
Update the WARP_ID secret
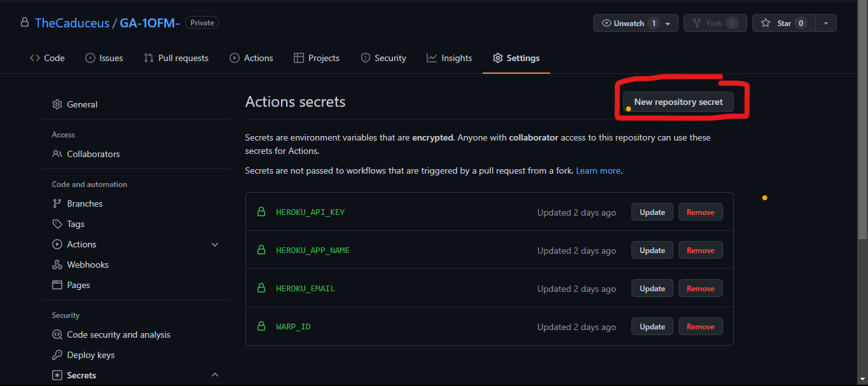tap(652, 326)
